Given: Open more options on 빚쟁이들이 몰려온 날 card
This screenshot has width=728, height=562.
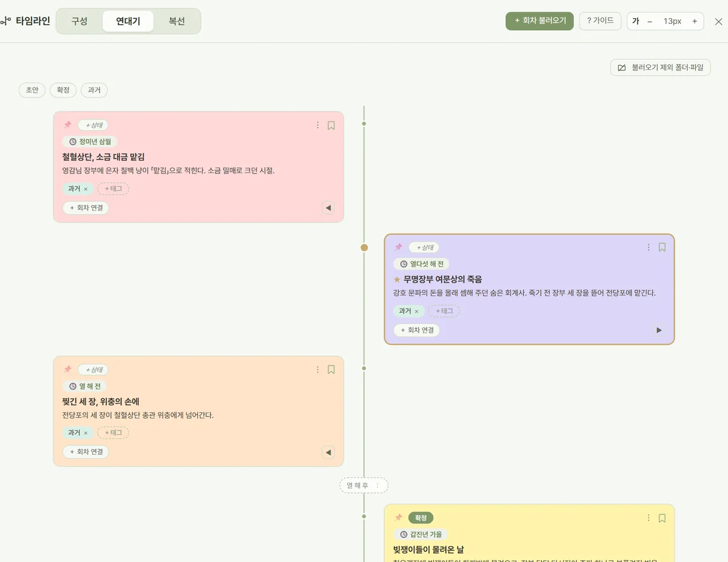Looking at the screenshot, I should tap(649, 518).
